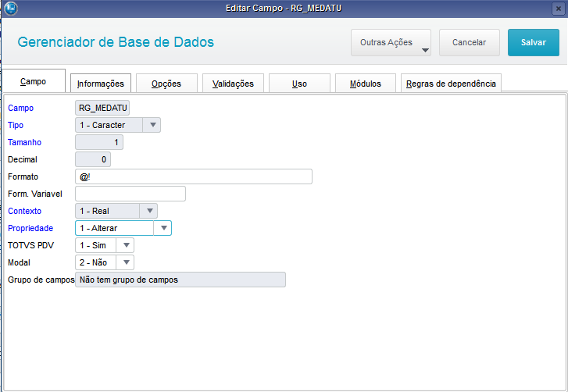568x392 pixels.
Task: Click the TOTVS PDV label
Action: pyautogui.click(x=30, y=245)
